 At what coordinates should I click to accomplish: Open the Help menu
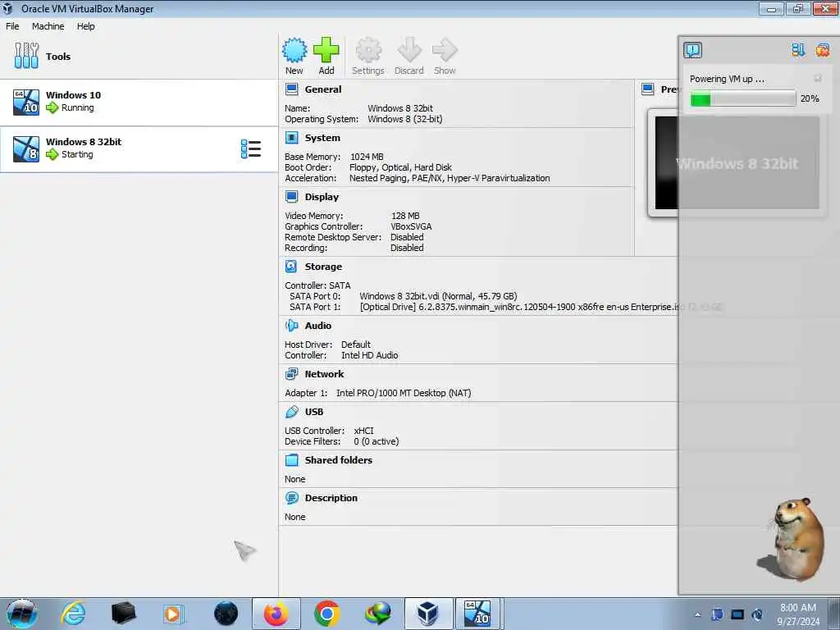point(85,26)
